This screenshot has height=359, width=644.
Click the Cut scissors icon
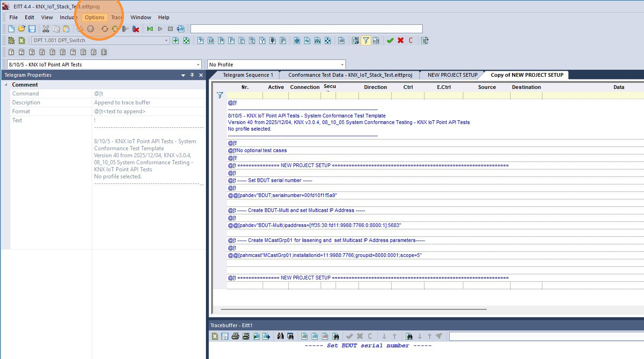pyautogui.click(x=46, y=29)
